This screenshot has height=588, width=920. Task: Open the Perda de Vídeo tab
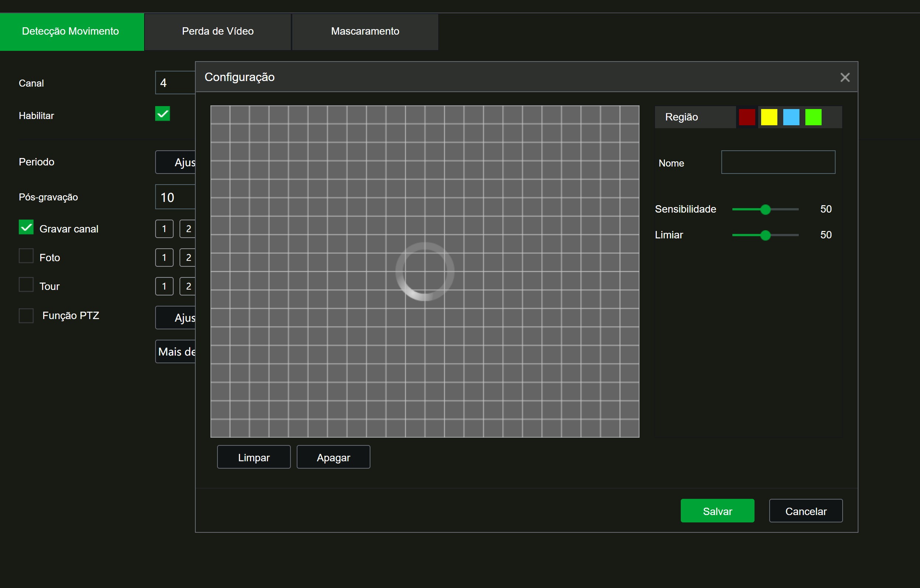218,31
